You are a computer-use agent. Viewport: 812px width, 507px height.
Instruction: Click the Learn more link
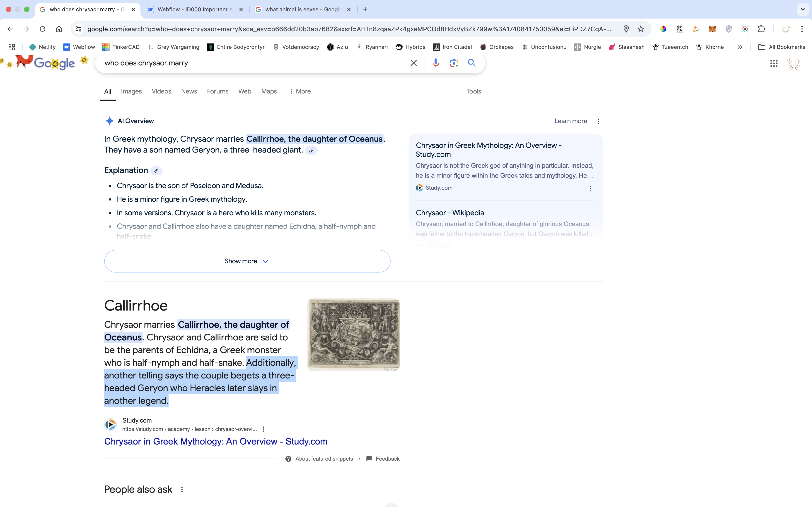[x=570, y=121]
